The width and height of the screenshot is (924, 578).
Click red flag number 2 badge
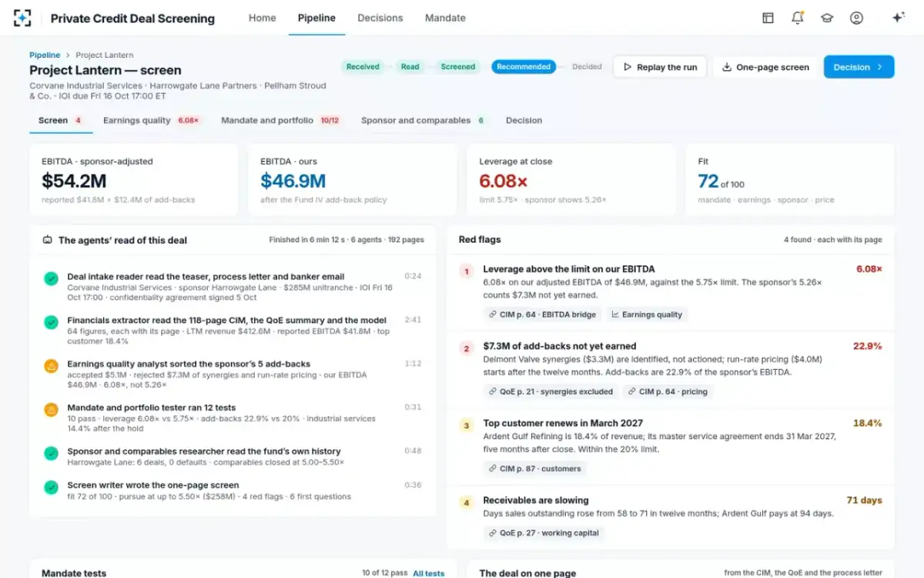466,348
